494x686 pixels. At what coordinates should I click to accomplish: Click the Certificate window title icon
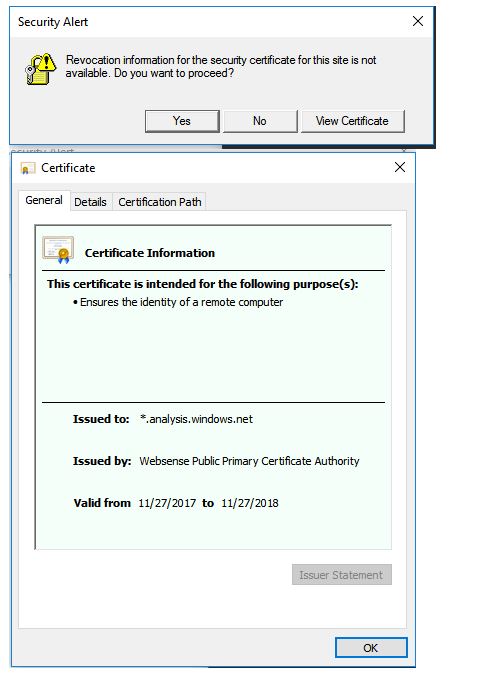point(28,168)
